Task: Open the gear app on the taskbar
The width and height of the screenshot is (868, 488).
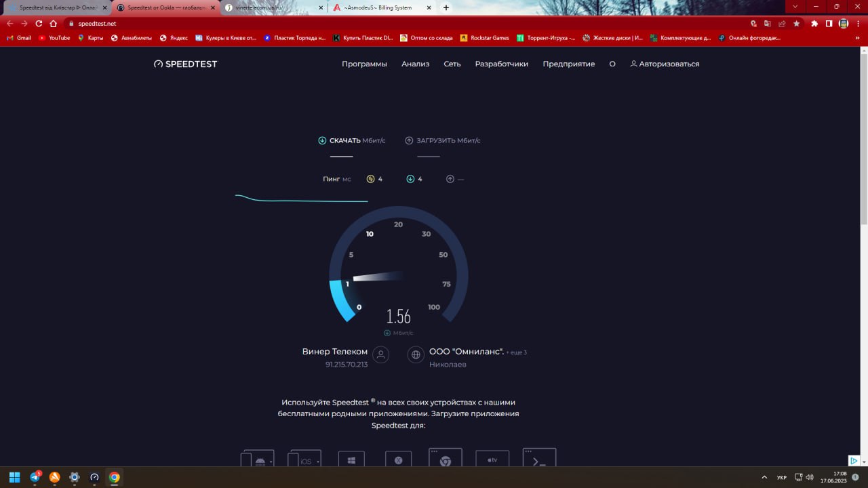Action: click(75, 477)
